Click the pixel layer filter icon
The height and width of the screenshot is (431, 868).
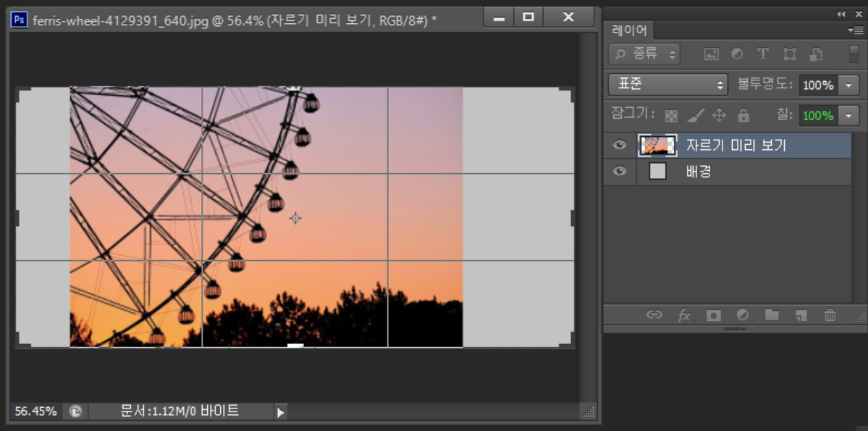712,54
